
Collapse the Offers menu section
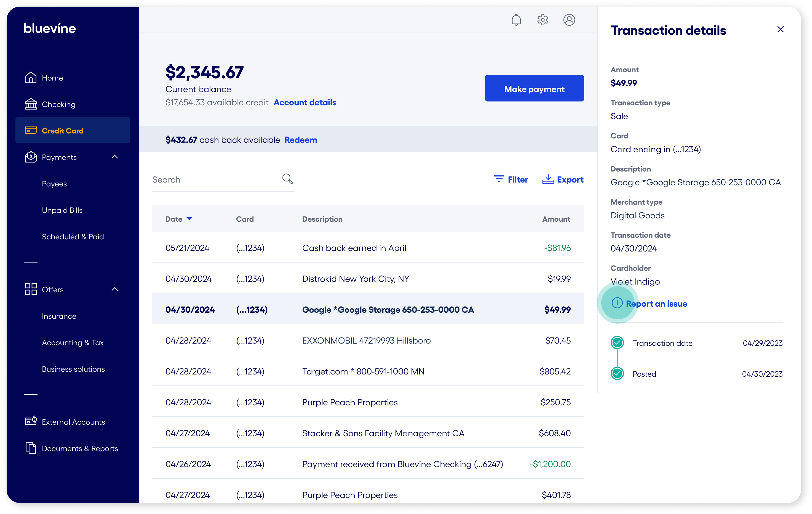pyautogui.click(x=115, y=289)
